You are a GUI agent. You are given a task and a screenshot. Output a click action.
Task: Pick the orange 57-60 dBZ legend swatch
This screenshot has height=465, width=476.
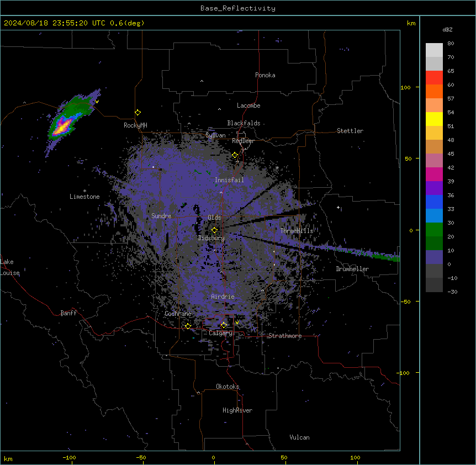434,91
